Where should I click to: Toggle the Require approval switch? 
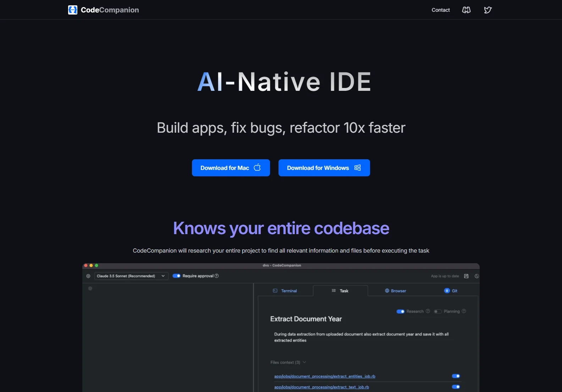(x=177, y=276)
